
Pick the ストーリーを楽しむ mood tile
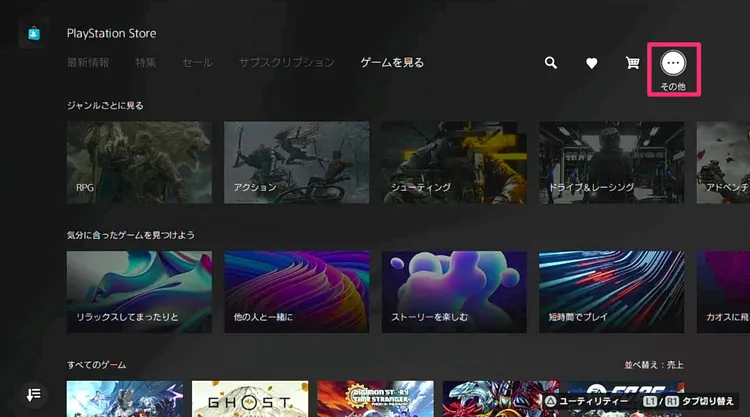coord(454,291)
